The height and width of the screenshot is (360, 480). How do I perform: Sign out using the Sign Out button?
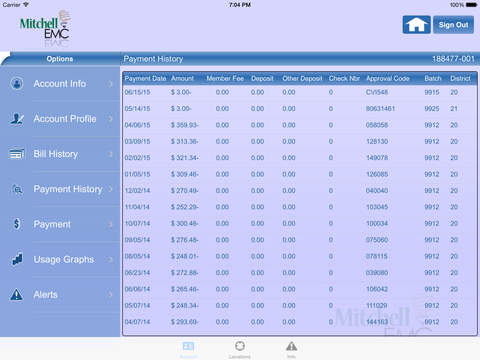(453, 25)
